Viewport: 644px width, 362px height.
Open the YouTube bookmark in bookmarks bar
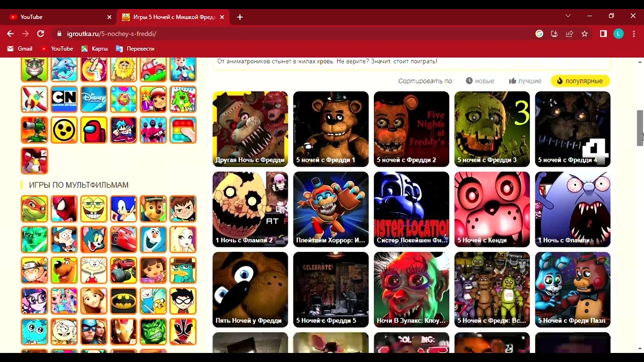pyautogui.click(x=57, y=49)
